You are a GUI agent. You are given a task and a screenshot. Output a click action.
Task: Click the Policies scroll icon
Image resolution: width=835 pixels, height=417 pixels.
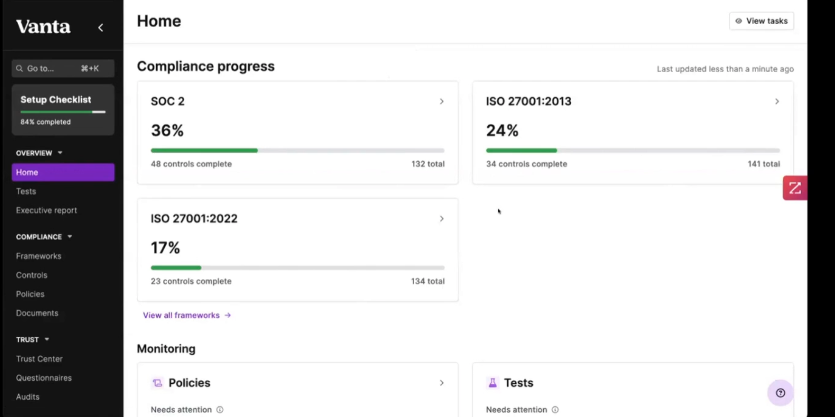click(x=157, y=383)
